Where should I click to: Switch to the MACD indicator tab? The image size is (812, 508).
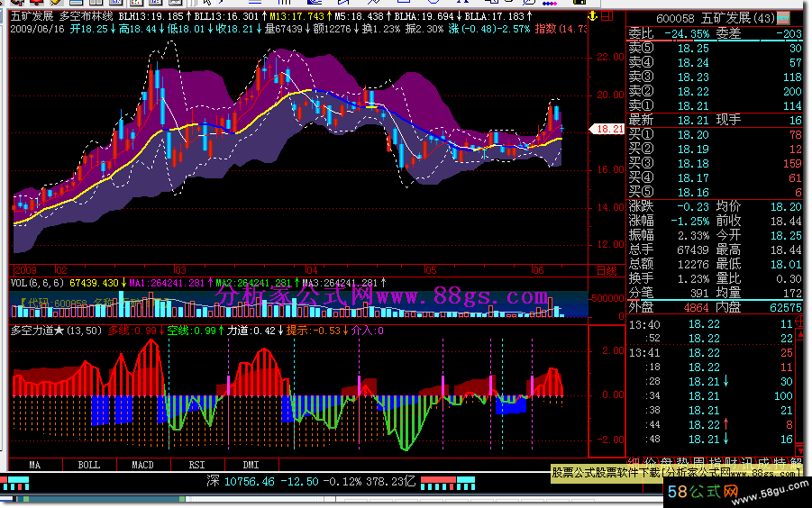[x=143, y=465]
